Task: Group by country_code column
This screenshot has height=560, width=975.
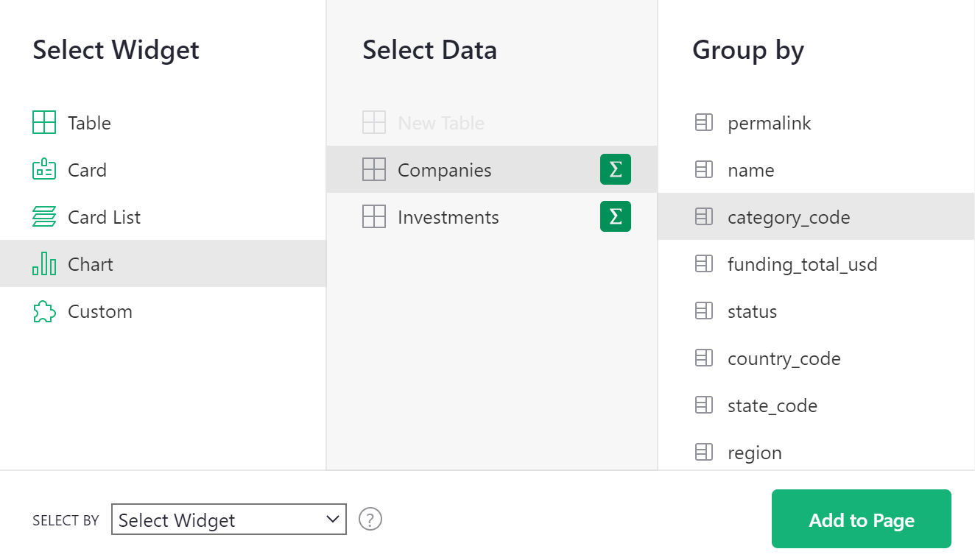Action: [784, 358]
